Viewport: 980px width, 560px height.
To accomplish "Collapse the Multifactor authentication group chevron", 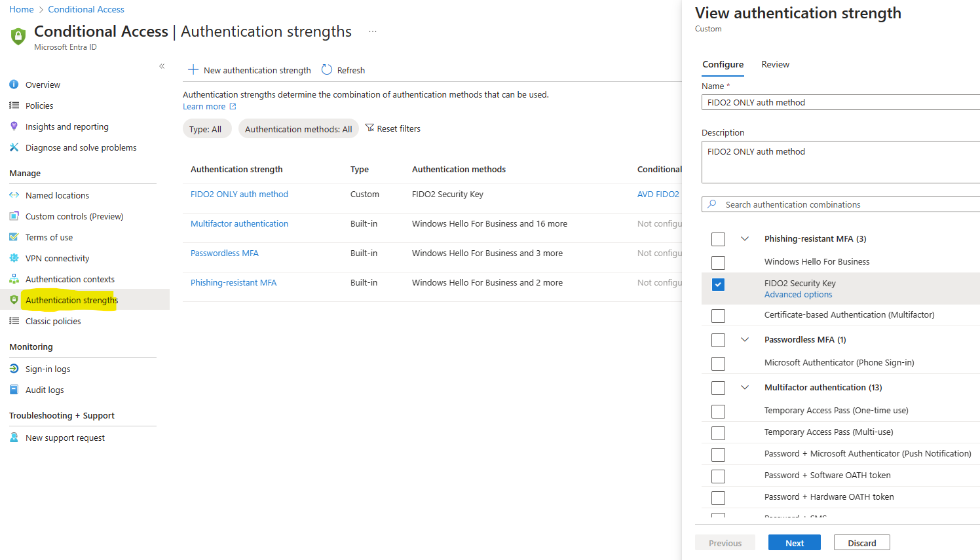I will 745,388.
